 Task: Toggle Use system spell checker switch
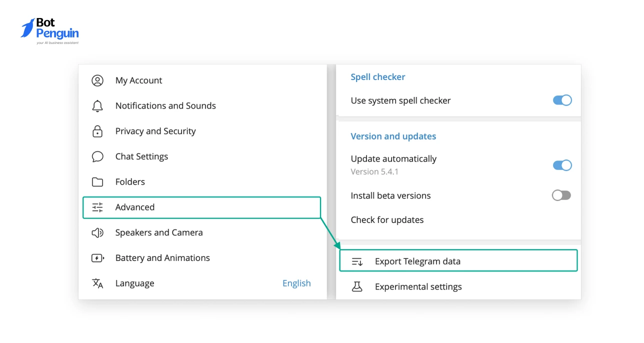[562, 100]
